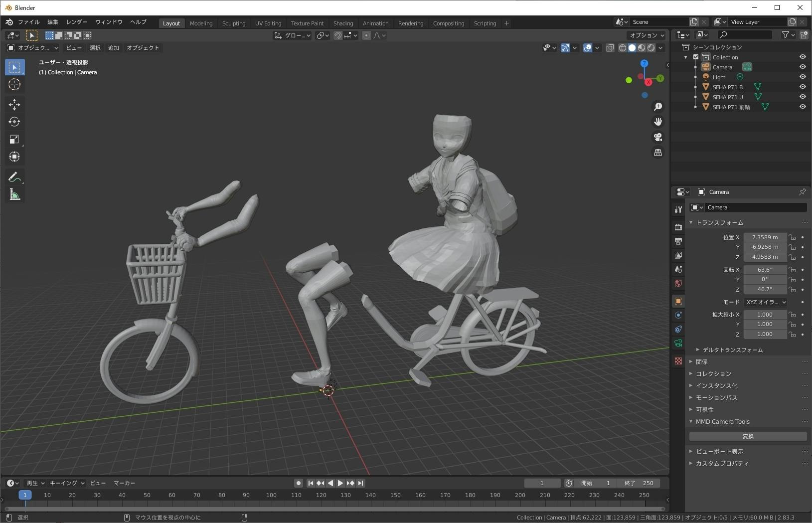The width and height of the screenshot is (812, 523).
Task: Hide SEHA P71 B object
Action: pos(803,87)
